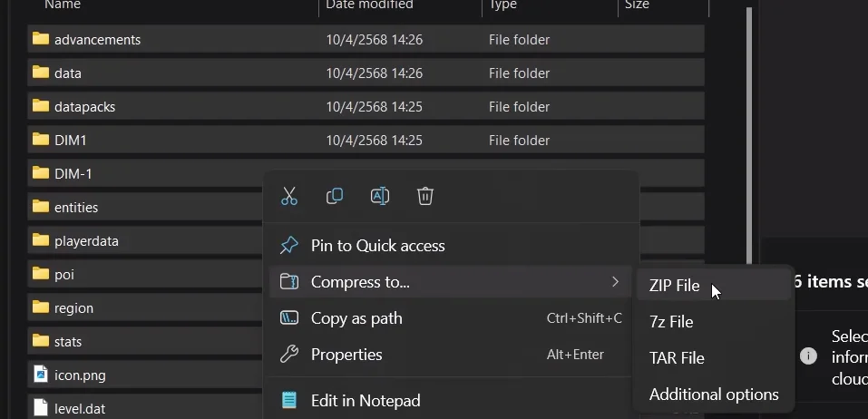
Task: Select TAR File compression option
Action: (677, 358)
